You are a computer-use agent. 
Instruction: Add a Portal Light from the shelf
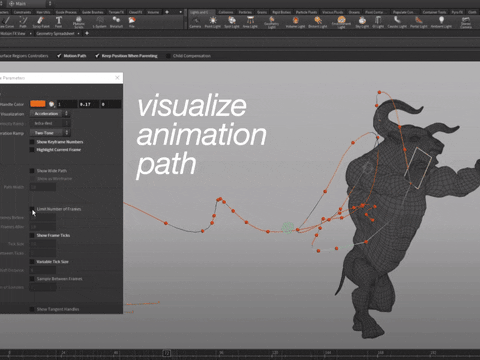click(x=419, y=22)
